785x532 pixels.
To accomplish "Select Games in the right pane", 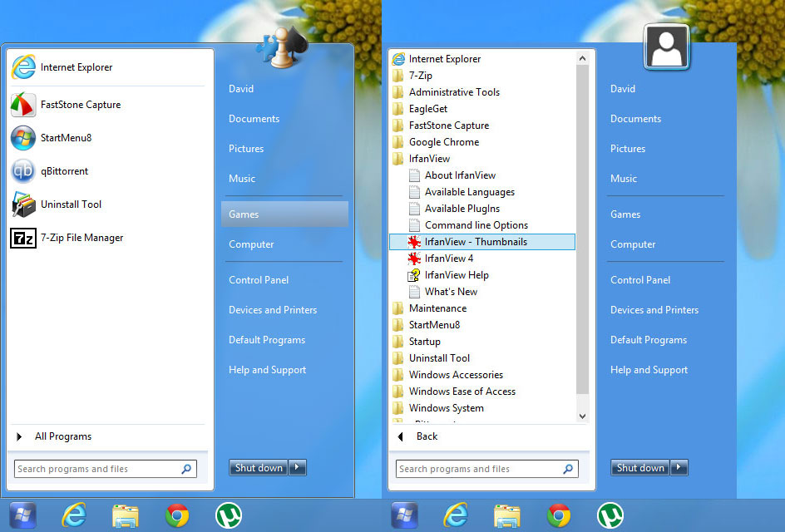I will [244, 214].
